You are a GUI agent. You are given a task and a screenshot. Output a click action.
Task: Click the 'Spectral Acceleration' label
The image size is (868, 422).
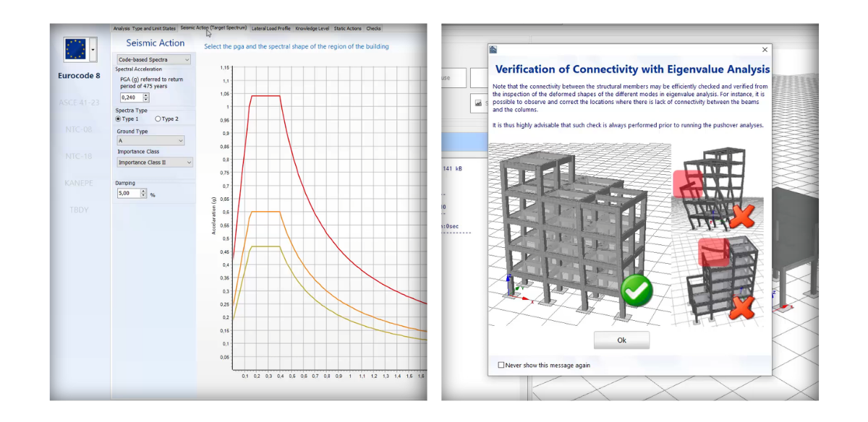pos(139,69)
